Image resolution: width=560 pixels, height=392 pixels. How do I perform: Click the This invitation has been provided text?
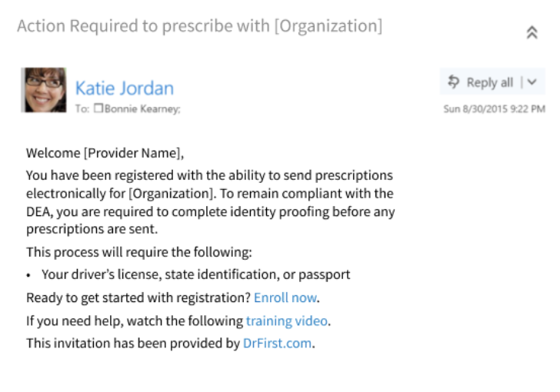pyautogui.click(x=133, y=343)
